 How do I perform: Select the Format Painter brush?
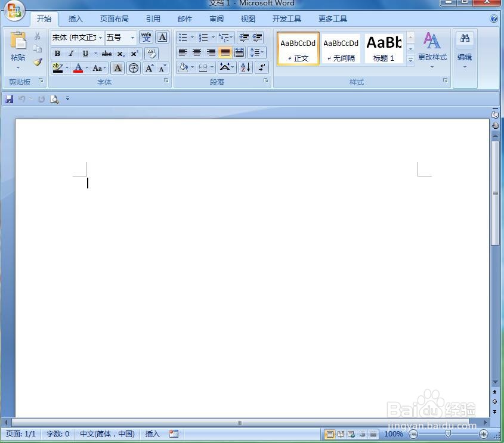38,61
